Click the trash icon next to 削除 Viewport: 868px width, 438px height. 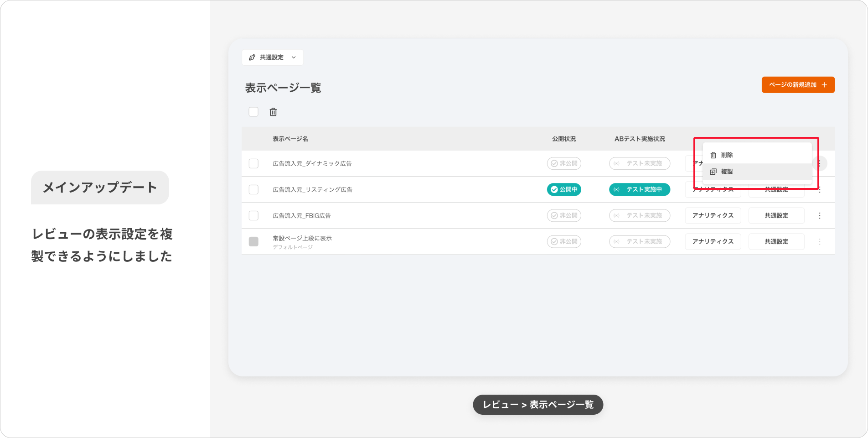click(713, 155)
